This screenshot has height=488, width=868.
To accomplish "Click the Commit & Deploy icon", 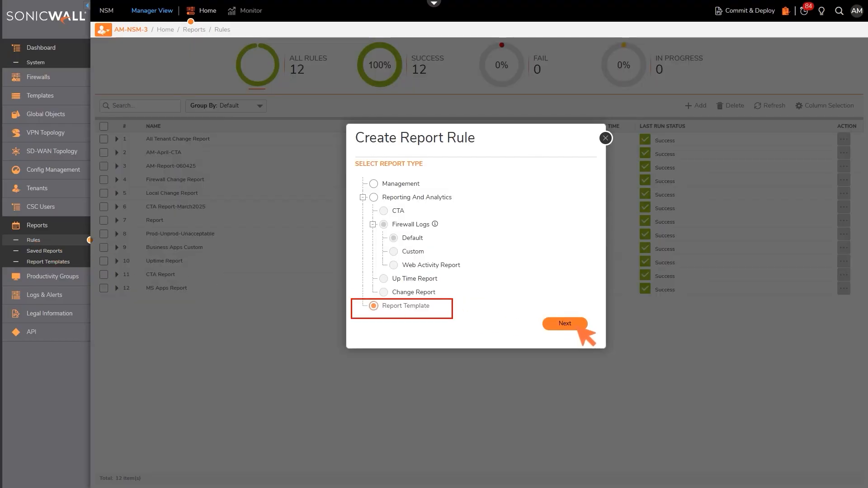I will (718, 11).
